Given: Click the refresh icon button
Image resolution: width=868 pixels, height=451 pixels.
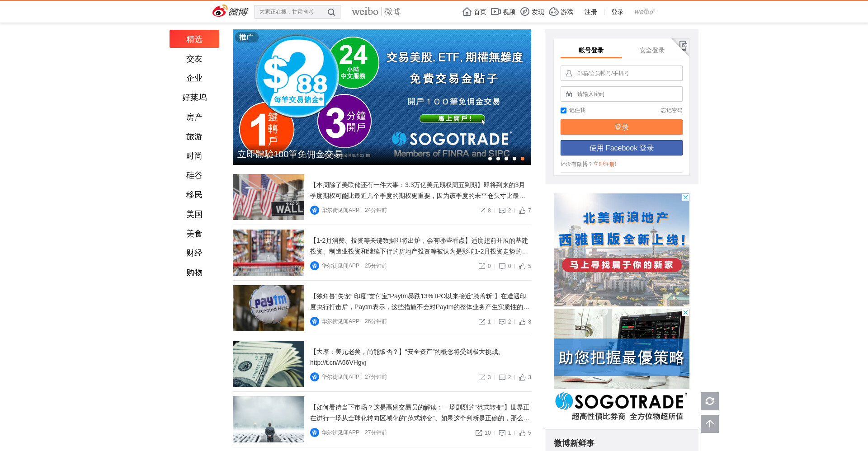Looking at the screenshot, I should click(x=710, y=401).
